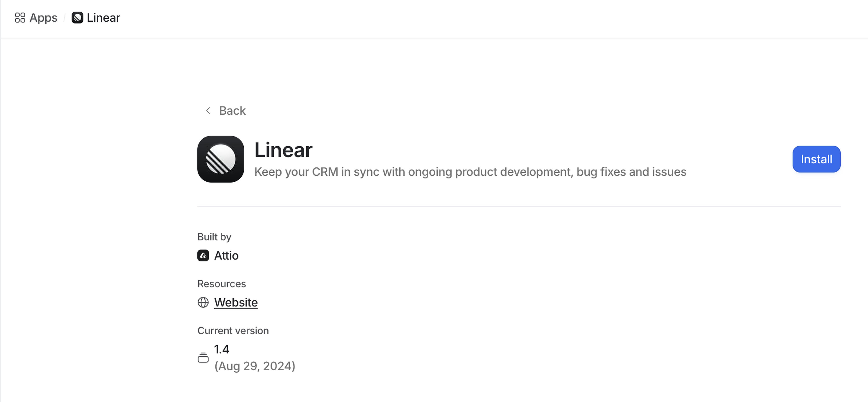
Task: Open the Website resource link
Action: [236, 302]
